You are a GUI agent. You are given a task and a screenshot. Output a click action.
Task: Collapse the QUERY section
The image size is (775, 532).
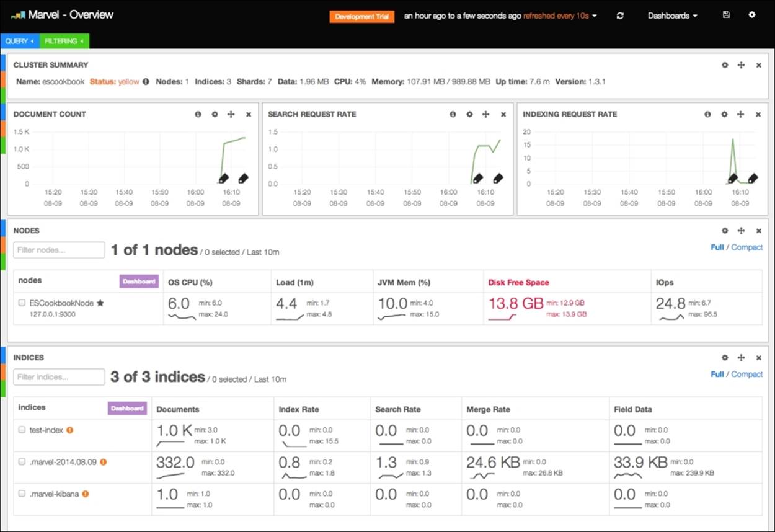19,41
